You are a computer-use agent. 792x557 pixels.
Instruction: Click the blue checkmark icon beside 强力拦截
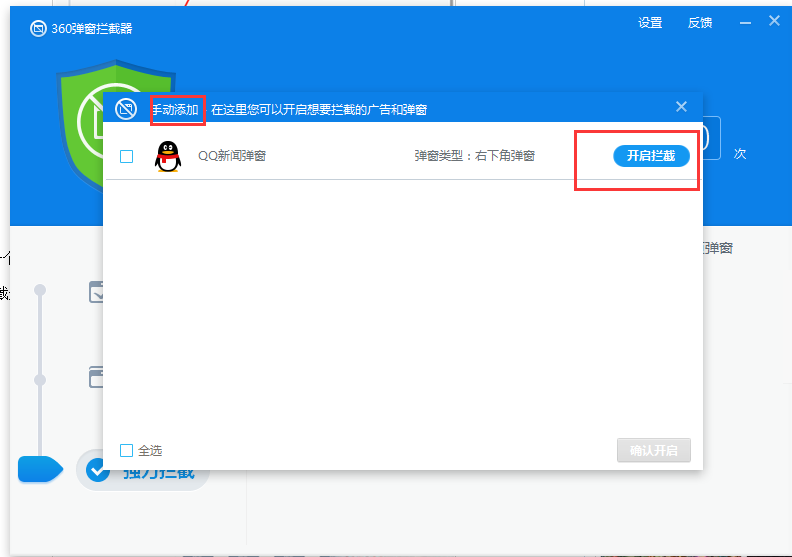pyautogui.click(x=98, y=470)
